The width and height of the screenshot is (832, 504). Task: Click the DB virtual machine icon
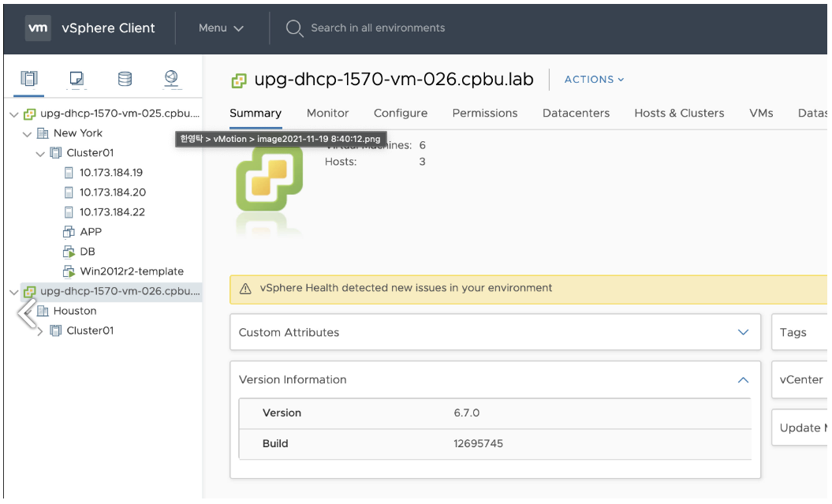pos(69,252)
